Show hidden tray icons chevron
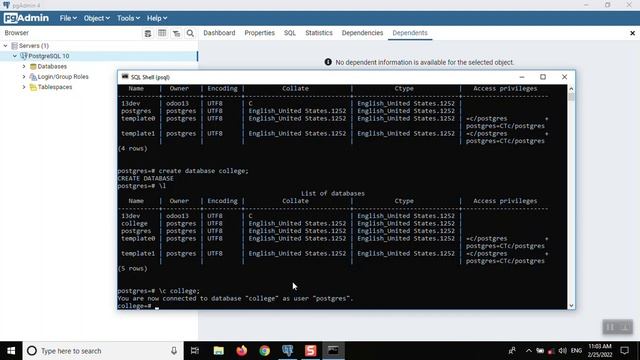The width and height of the screenshot is (640, 360). tap(529, 351)
